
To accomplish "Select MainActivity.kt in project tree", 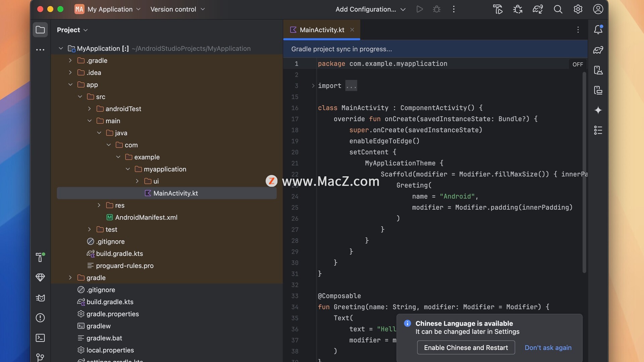I will (167, 193).
